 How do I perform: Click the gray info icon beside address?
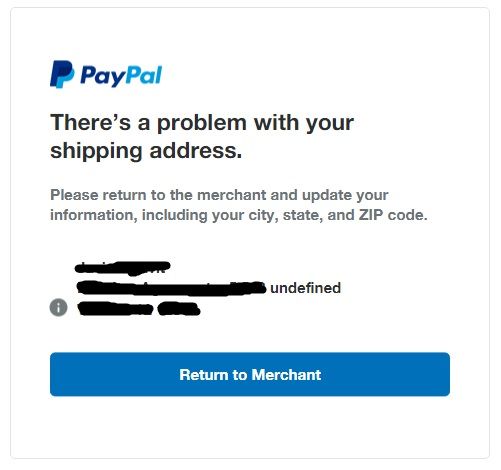click(x=58, y=307)
